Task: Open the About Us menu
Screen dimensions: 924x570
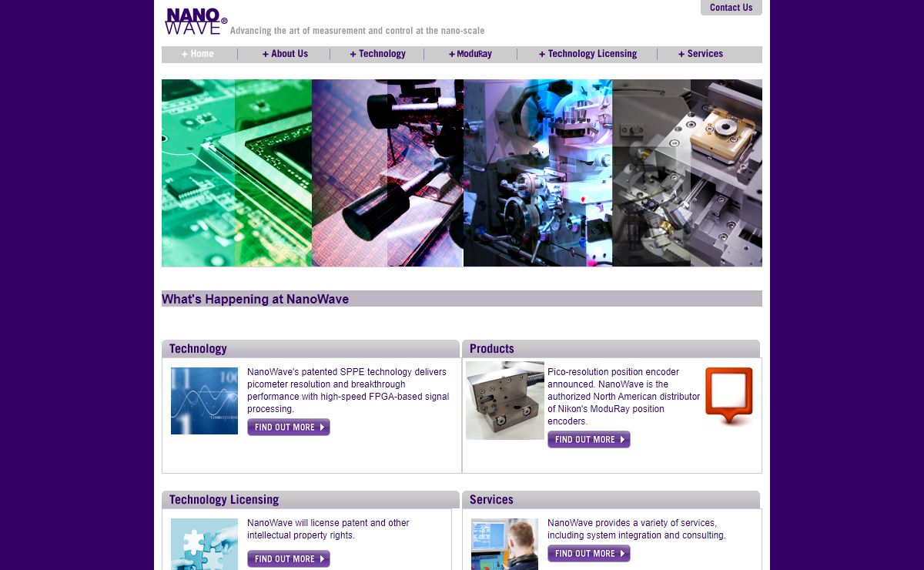Action: point(285,54)
